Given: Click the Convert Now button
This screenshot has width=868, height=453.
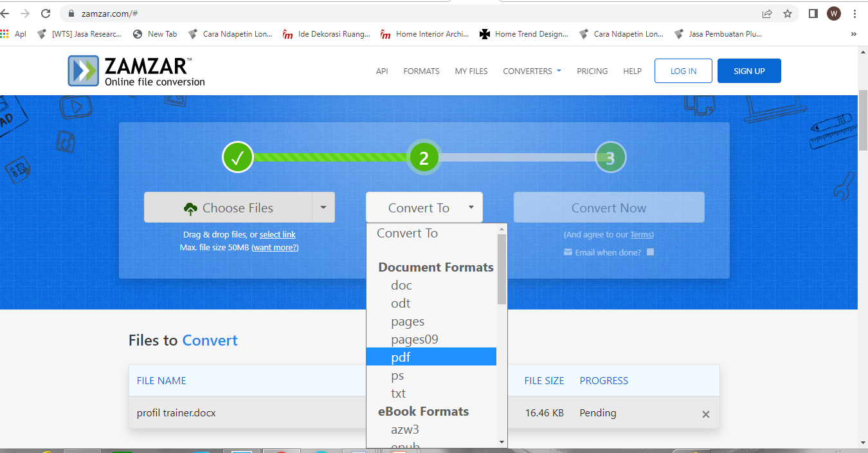Looking at the screenshot, I should click(x=609, y=207).
